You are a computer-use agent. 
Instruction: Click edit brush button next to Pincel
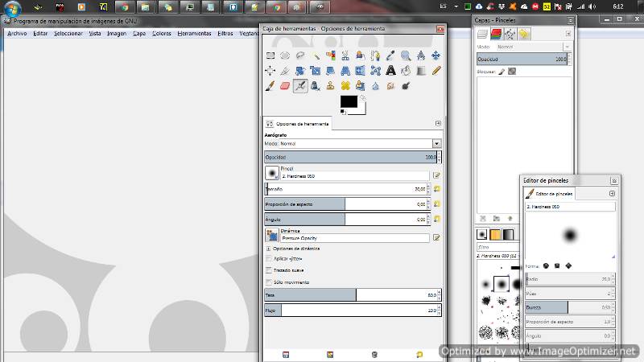(436, 175)
